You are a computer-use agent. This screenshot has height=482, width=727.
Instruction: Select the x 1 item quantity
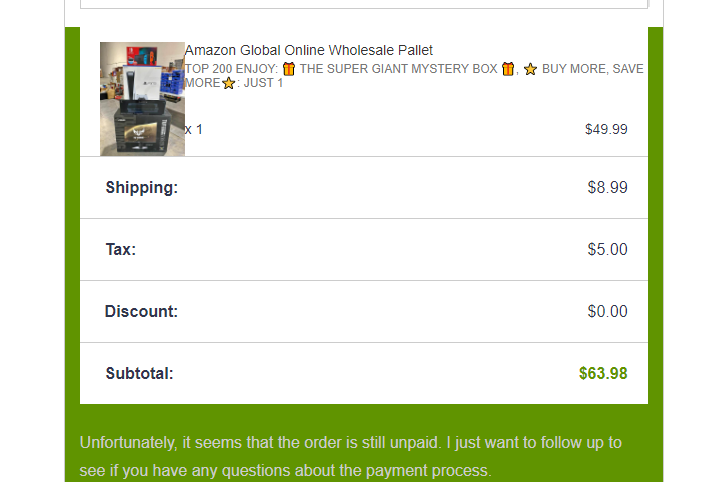pyautogui.click(x=194, y=129)
